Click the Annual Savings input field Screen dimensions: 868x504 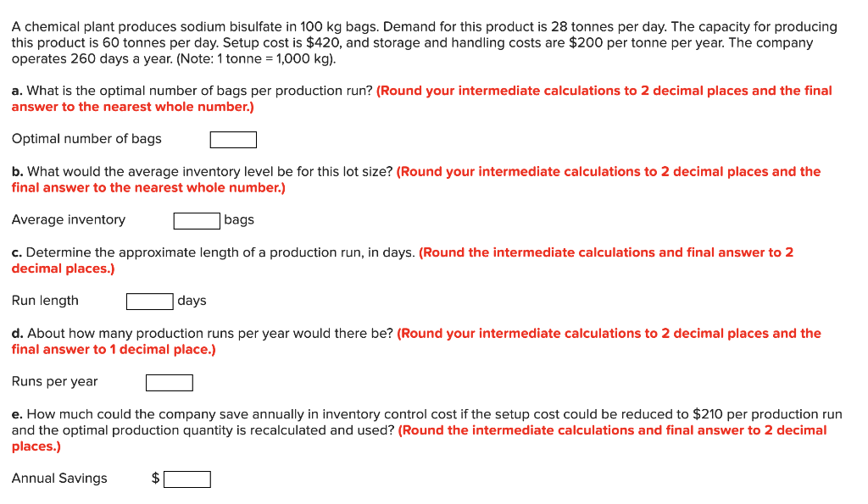187,479
